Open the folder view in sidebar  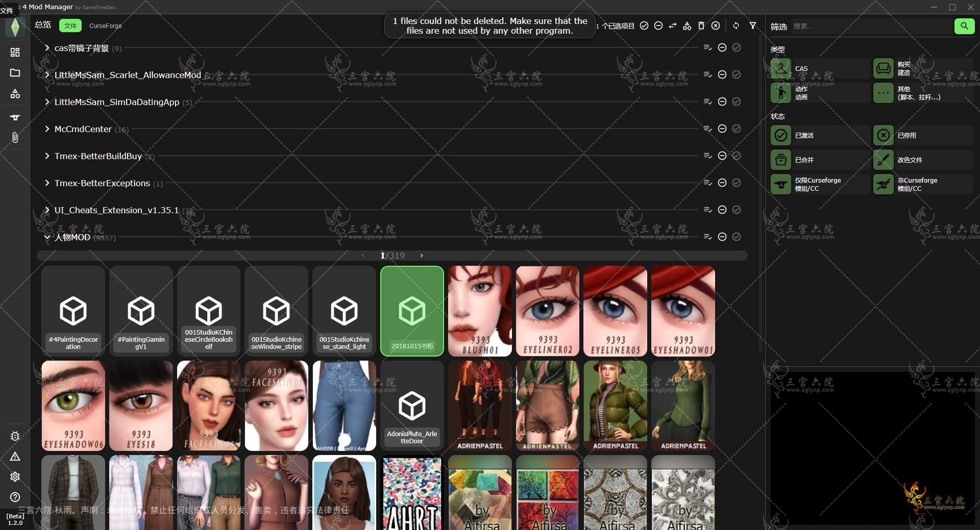click(15, 73)
